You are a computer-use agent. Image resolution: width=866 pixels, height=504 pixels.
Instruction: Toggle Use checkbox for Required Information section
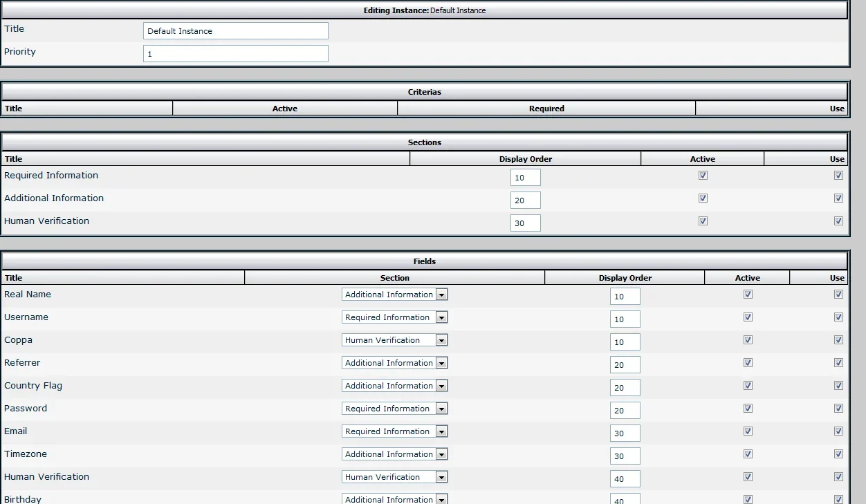click(x=838, y=176)
